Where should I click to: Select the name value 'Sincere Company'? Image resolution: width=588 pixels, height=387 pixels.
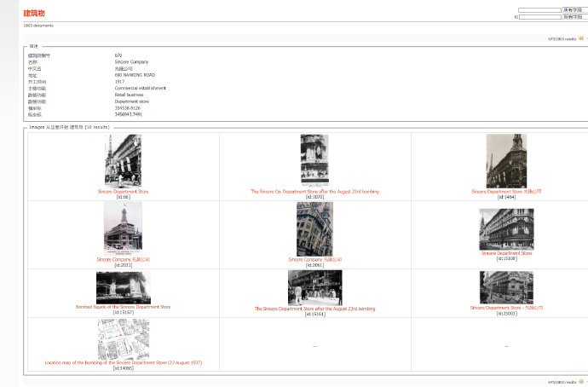tap(131, 62)
